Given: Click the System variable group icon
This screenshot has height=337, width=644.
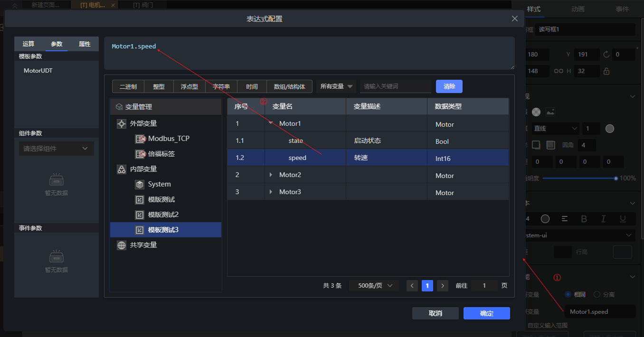Looking at the screenshot, I should click(x=140, y=184).
